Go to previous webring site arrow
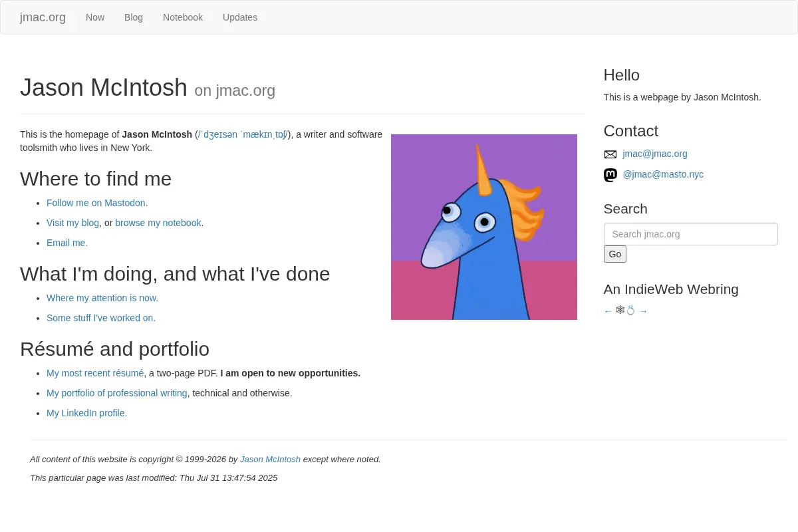Image resolution: width=798 pixels, height=532 pixels. coord(608,311)
